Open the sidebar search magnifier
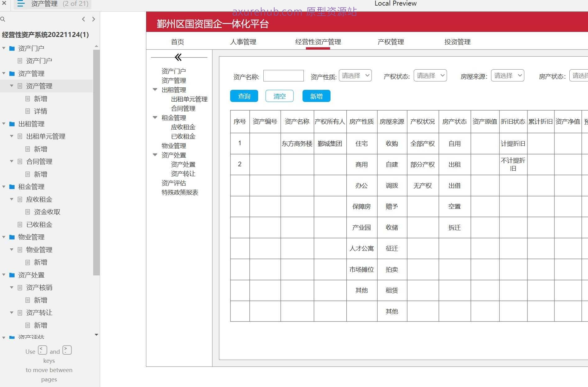This screenshot has height=387, width=588. [x=3, y=19]
